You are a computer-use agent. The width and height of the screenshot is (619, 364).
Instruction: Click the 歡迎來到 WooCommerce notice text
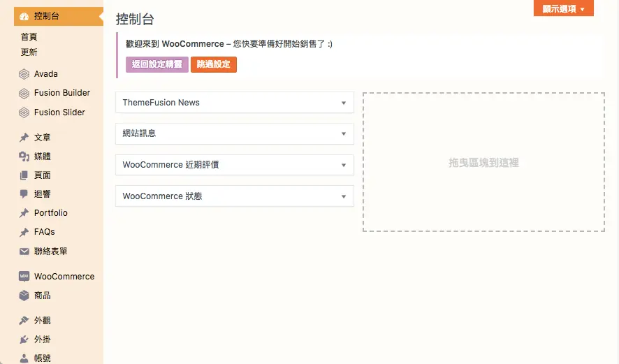[229, 44]
